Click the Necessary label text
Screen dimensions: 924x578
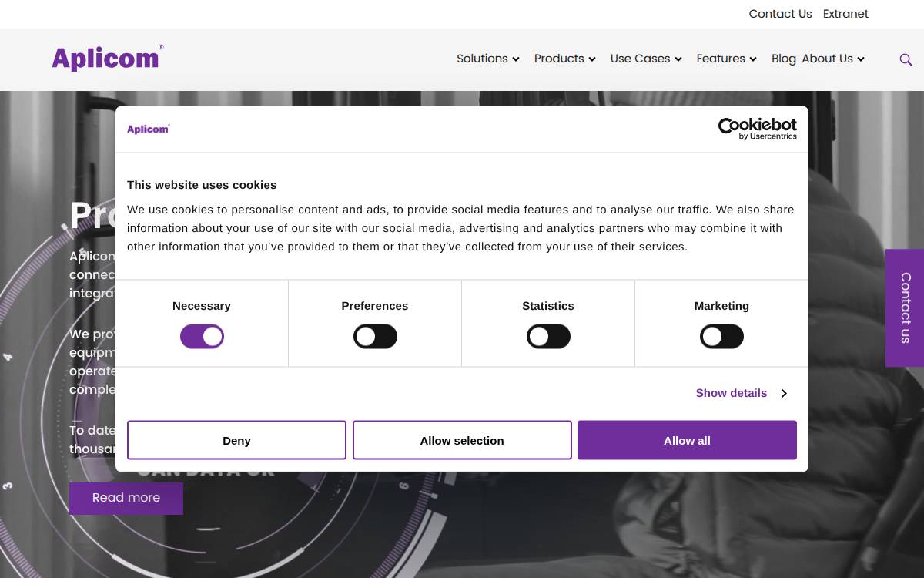click(202, 306)
